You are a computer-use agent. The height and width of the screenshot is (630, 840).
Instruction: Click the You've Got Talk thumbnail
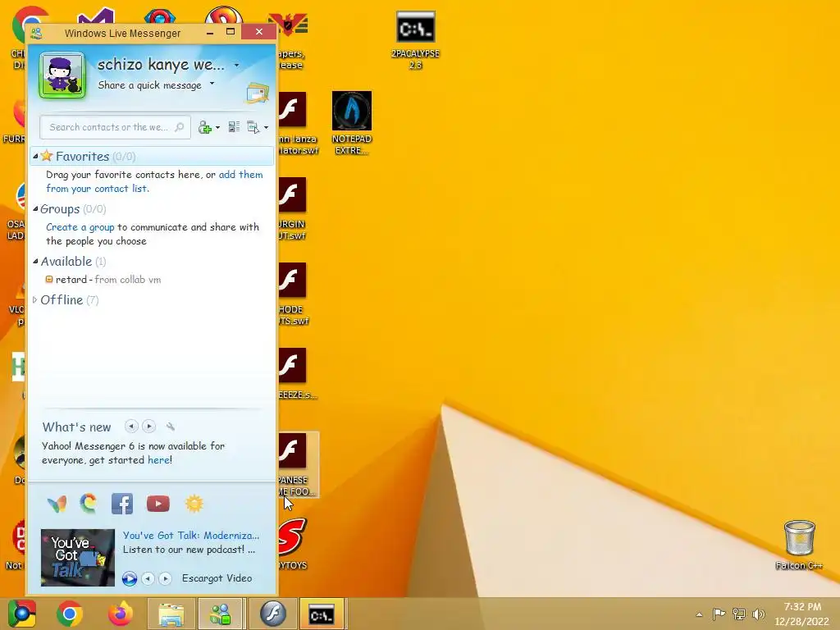(x=78, y=558)
